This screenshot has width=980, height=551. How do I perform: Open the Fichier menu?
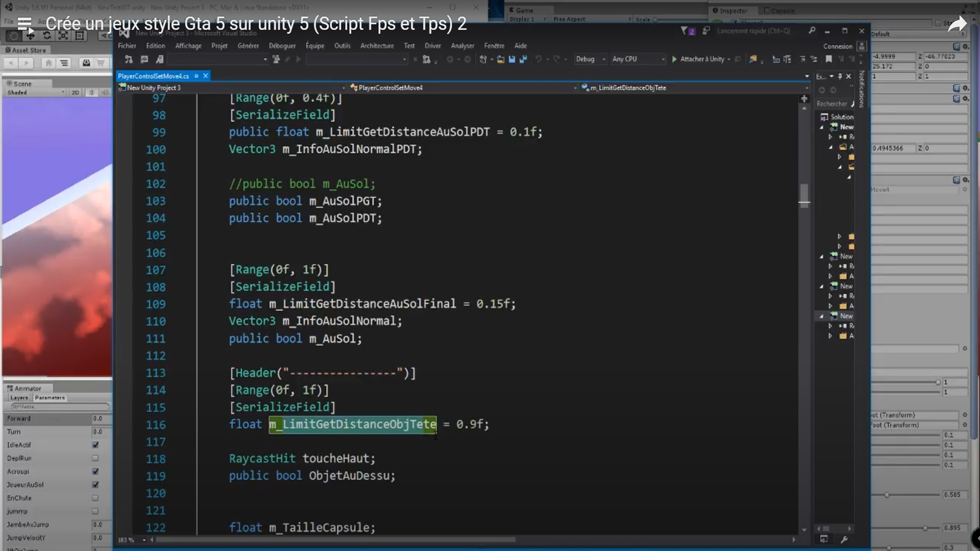coord(127,45)
